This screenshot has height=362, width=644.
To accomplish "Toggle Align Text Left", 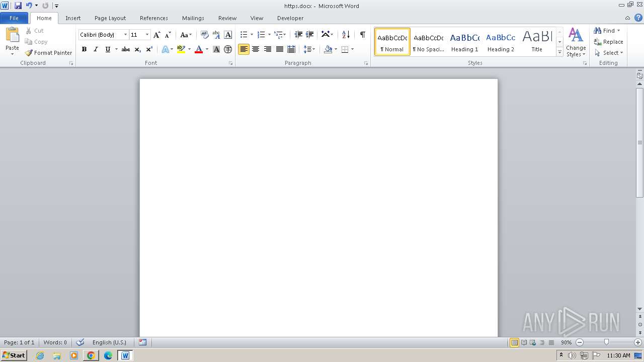I will [244, 49].
